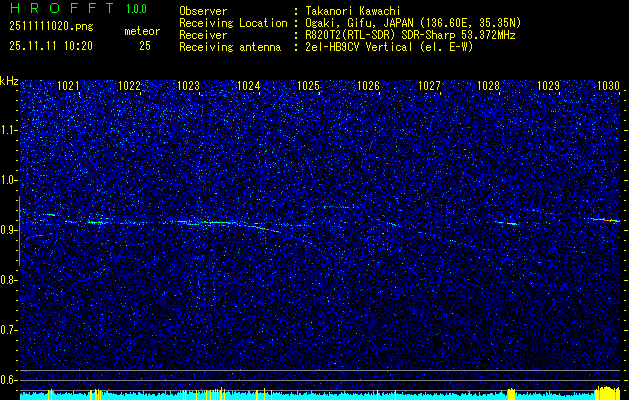The image size is (629, 400).
Task: Click the Receiving antenna label
Action: click(x=230, y=47)
